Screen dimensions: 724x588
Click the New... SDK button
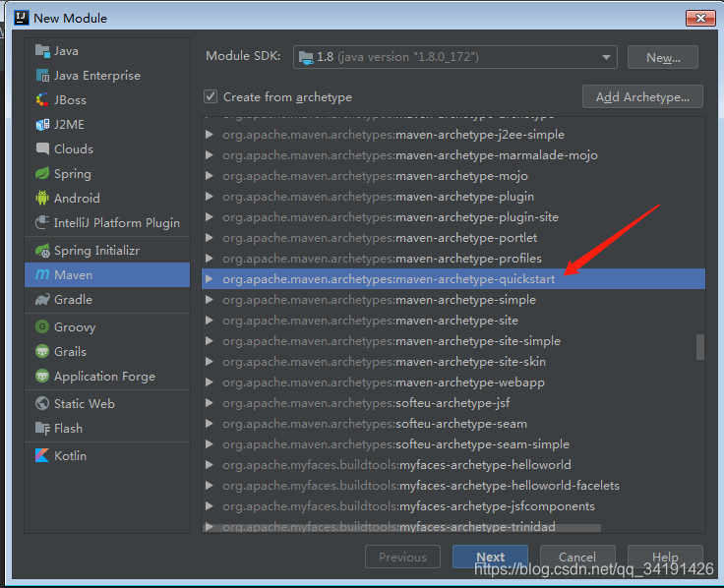tap(663, 57)
